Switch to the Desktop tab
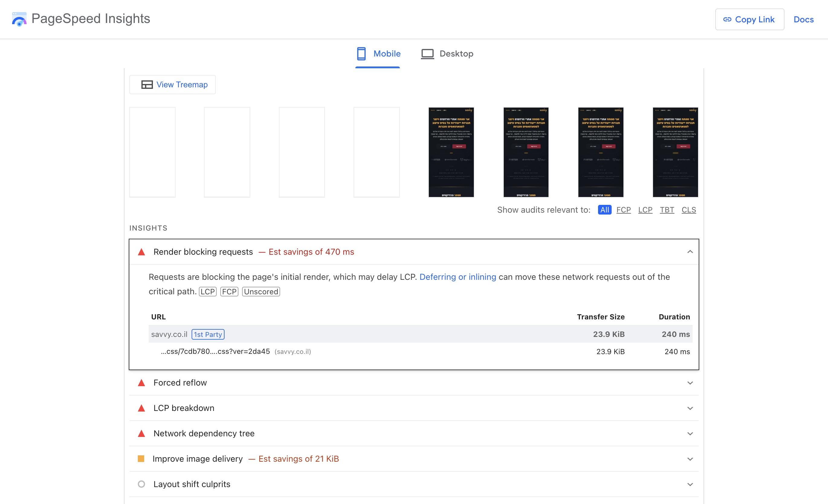 point(447,54)
